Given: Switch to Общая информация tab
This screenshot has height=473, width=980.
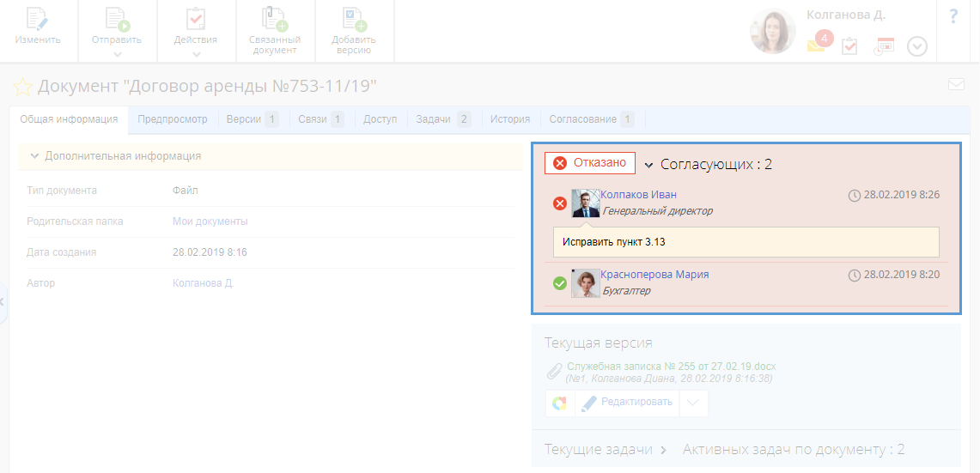Looking at the screenshot, I should pyautogui.click(x=69, y=119).
